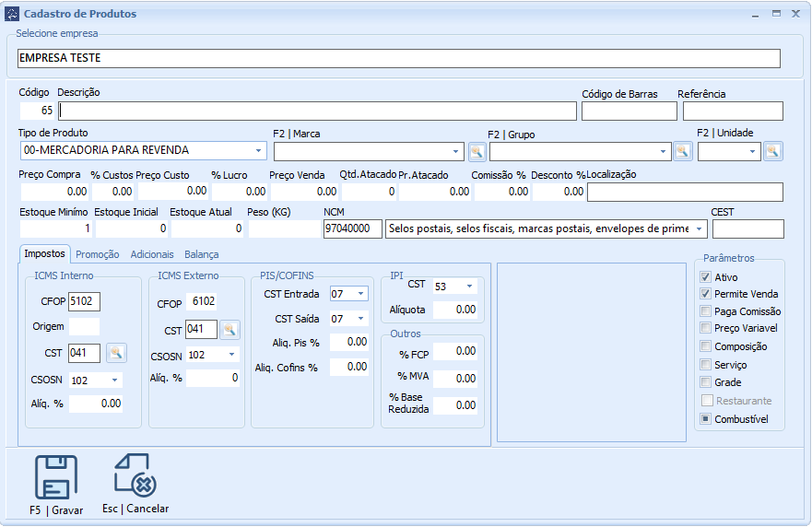812x527 pixels.
Task: Open the IPI CST dropdown
Action: click(x=469, y=287)
